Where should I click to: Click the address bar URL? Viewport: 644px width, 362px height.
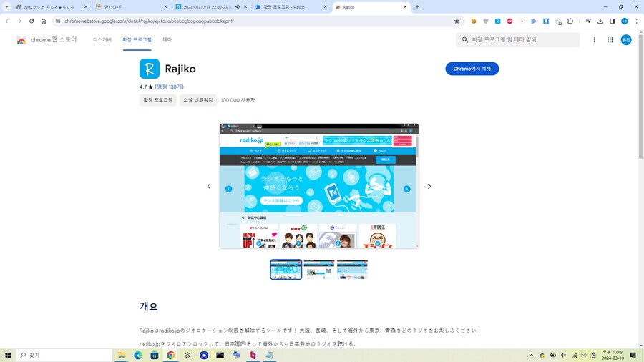coord(149,21)
